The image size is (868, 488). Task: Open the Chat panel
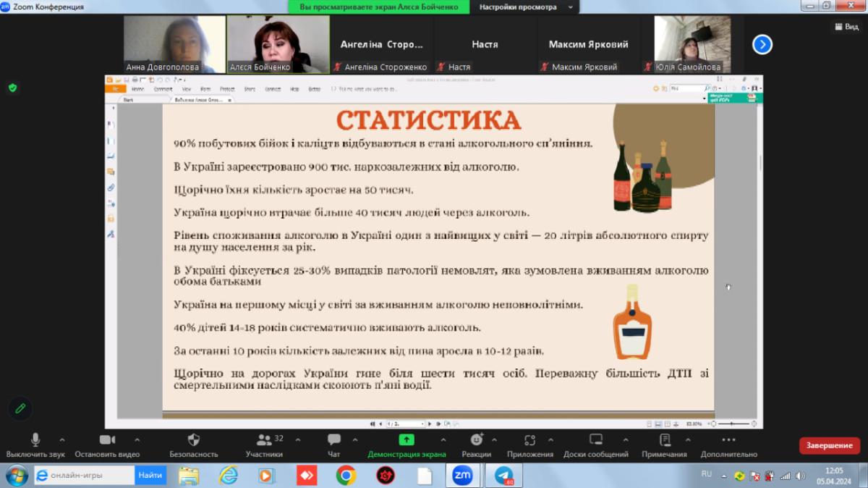coord(333,440)
